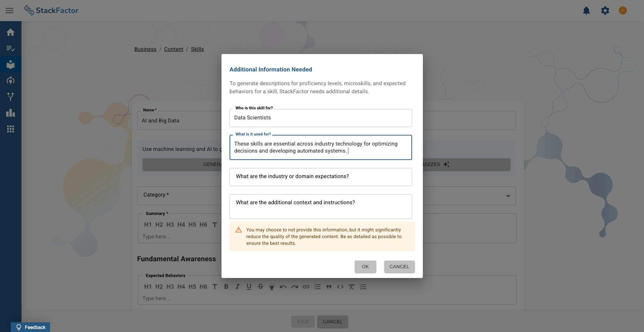
Task: Apply bold in the Expected Behaviors toolbar
Action: point(226,287)
